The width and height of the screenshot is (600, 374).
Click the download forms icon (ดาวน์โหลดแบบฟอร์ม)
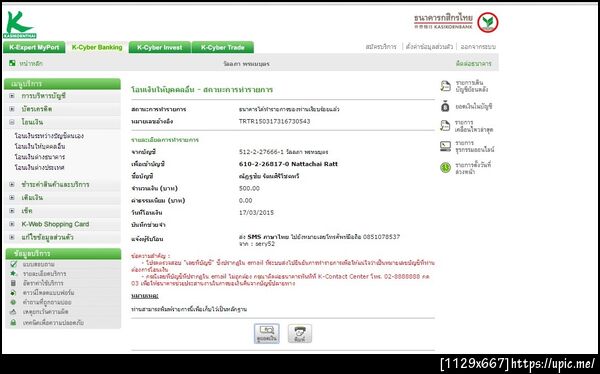pyautogui.click(x=13, y=292)
